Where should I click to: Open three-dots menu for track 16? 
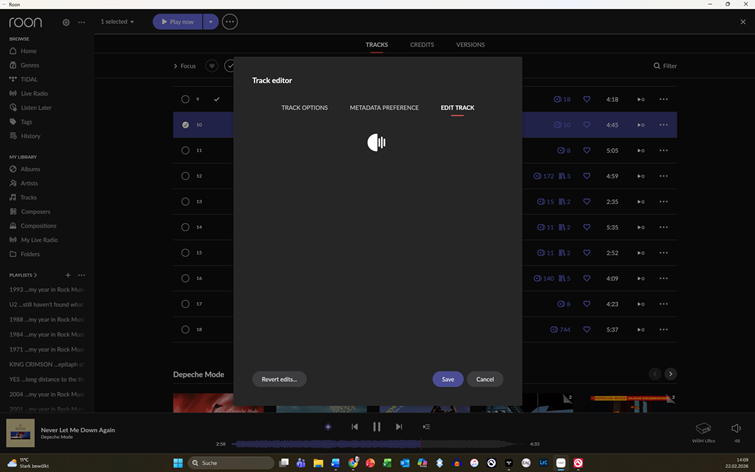664,278
